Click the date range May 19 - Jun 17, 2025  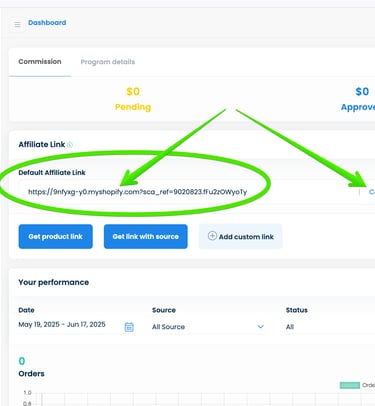[62, 324]
